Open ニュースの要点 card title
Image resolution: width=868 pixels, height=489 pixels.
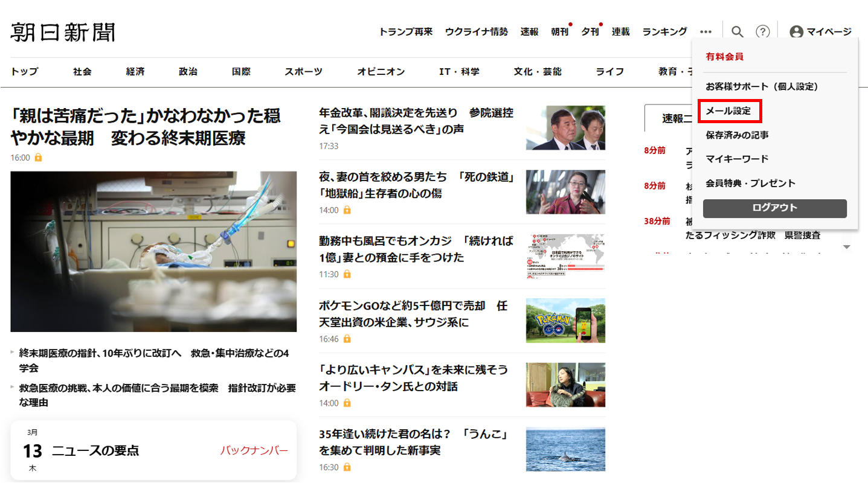95,450
